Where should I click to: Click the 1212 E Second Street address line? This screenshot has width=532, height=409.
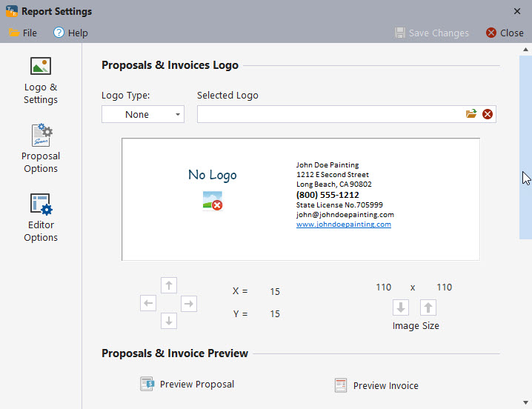333,174
